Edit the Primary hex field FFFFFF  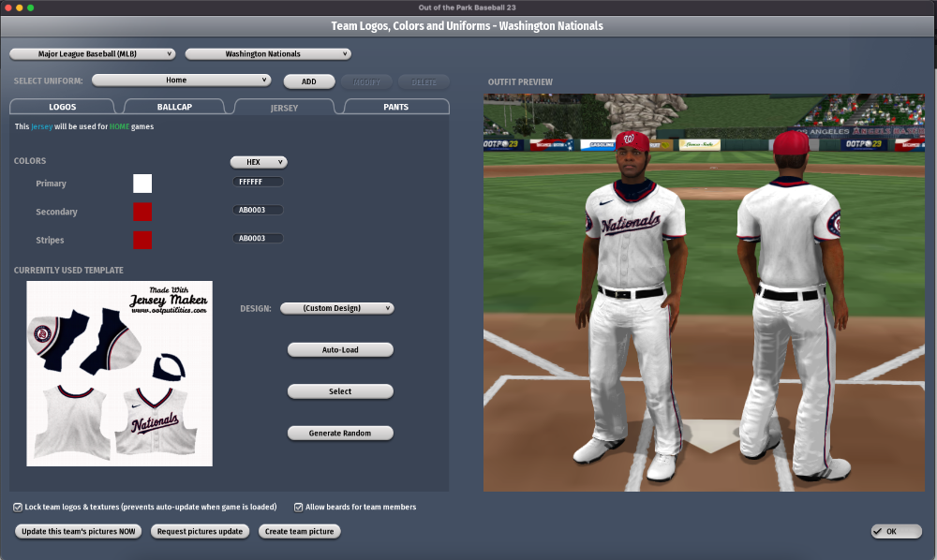pos(258,182)
